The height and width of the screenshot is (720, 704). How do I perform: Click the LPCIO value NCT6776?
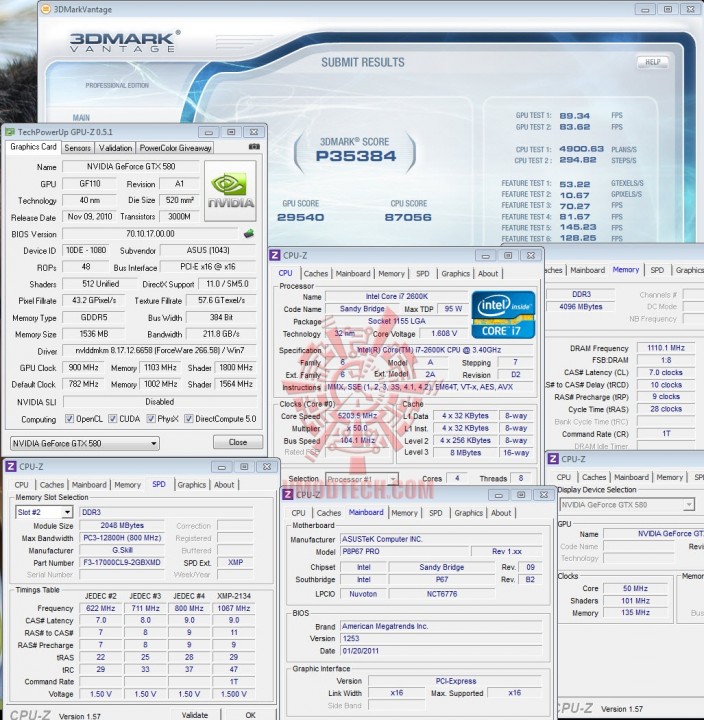tap(442, 594)
